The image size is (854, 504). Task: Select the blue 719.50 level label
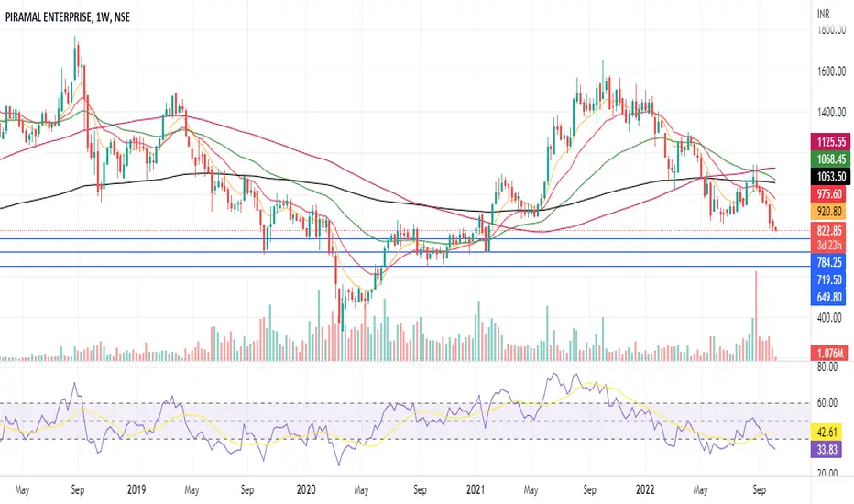tap(828, 280)
